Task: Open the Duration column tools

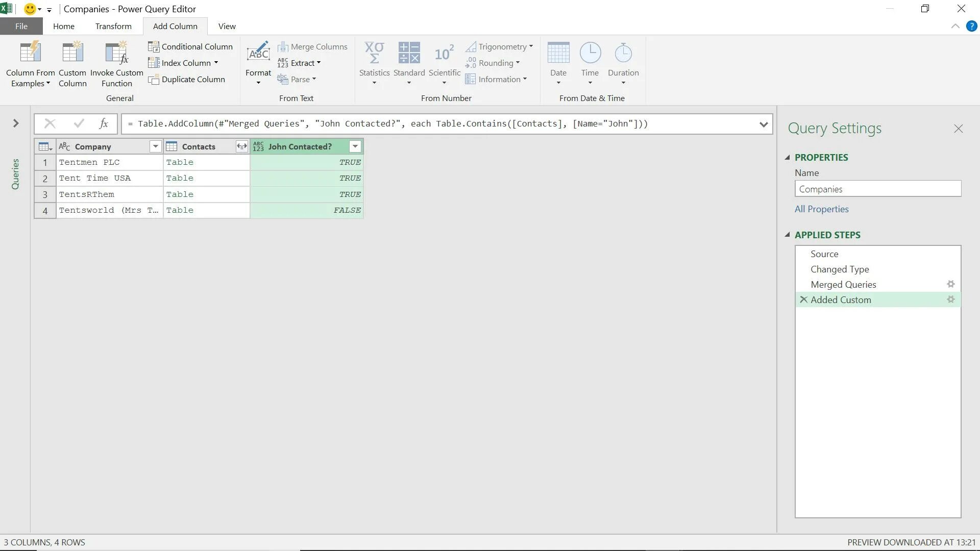Action: click(623, 64)
